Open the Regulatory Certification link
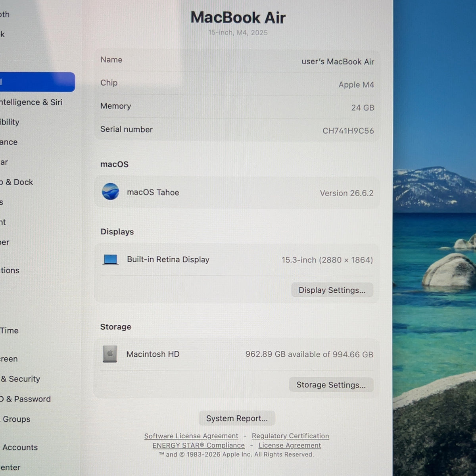Image resolution: width=476 pixels, height=476 pixels. tap(290, 436)
